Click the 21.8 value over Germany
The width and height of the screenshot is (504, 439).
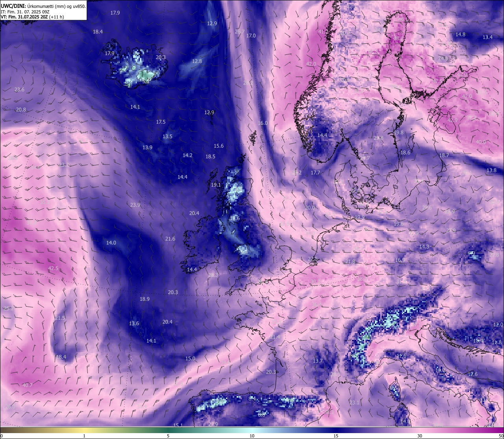point(350,262)
